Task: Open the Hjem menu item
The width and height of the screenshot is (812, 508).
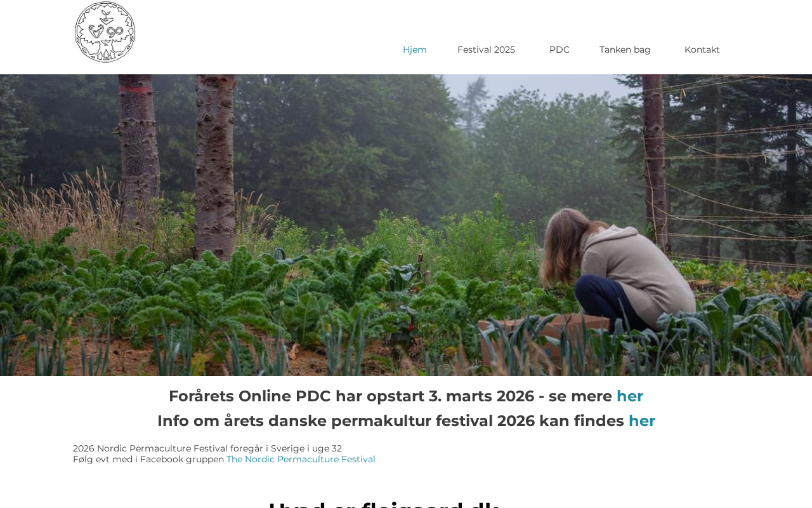Action: pyautogui.click(x=415, y=50)
